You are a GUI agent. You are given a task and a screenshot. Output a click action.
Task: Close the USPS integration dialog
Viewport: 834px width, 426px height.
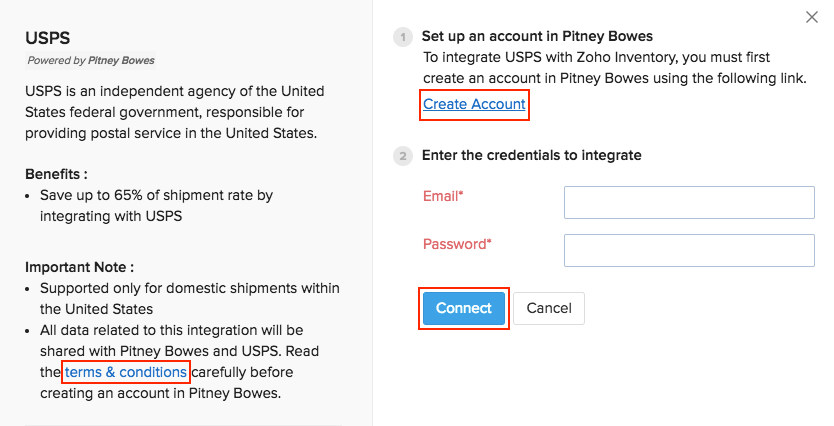tap(811, 17)
